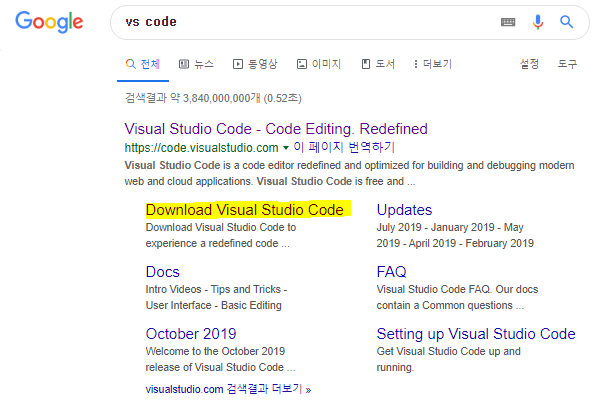
Task: Click snippet 'Welcome to the October 2019'
Action: click(215, 351)
